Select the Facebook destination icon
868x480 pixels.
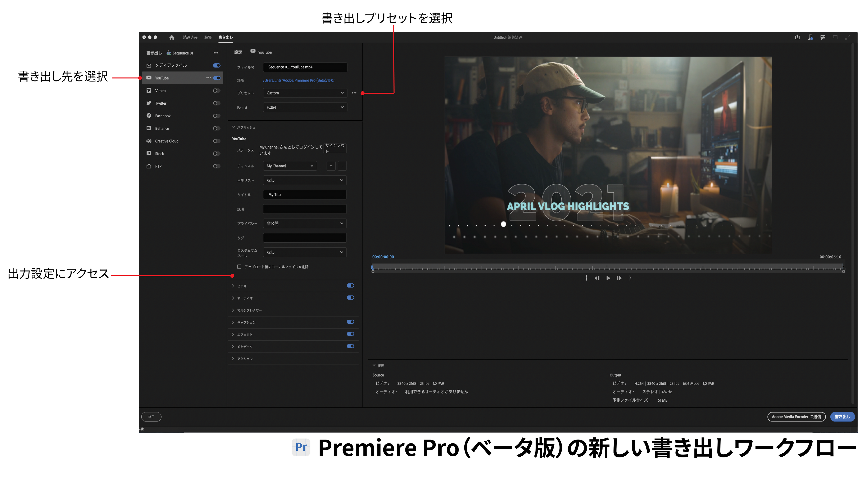coord(149,116)
